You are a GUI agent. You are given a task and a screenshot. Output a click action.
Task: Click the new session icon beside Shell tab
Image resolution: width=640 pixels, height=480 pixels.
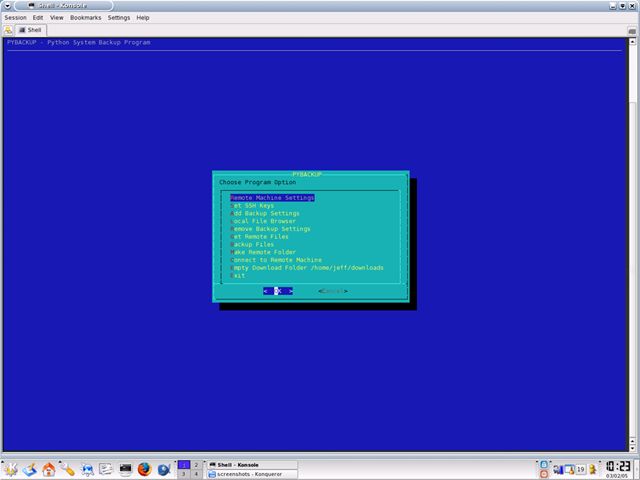8,30
